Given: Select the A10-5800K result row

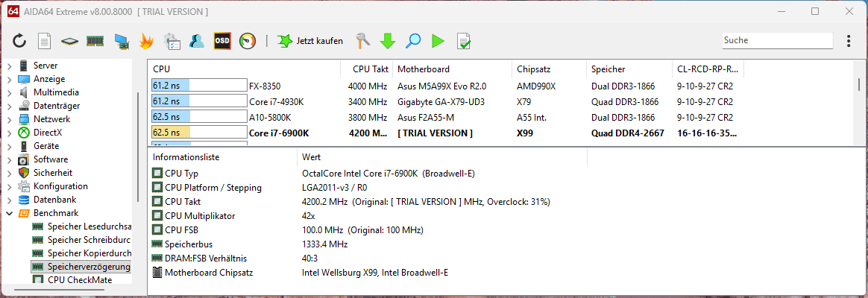Looking at the screenshot, I should click(x=446, y=117).
